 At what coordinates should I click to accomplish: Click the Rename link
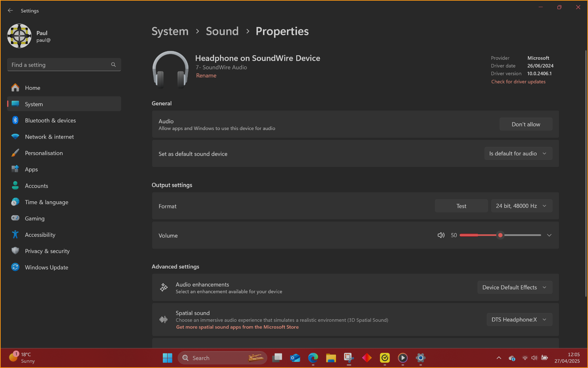click(206, 75)
